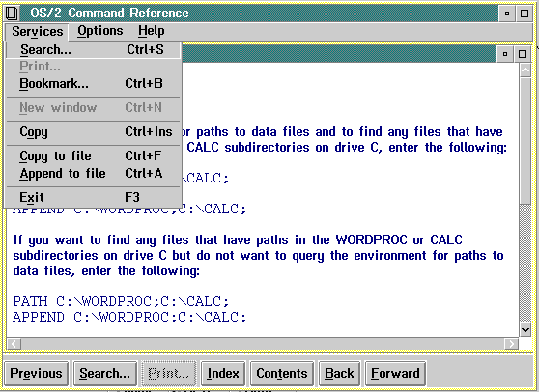Click the scroll right arrow of horizontal scrollbar

pyautogui.click(x=511, y=343)
